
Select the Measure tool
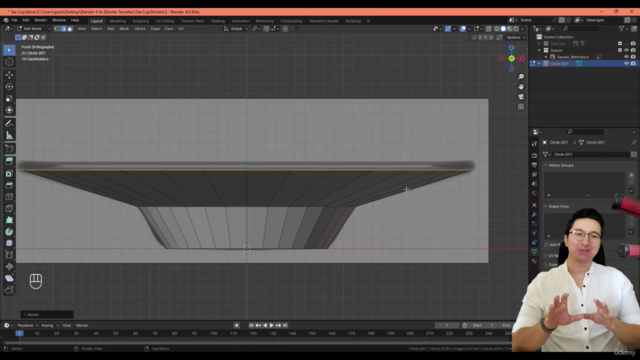[x=9, y=136]
